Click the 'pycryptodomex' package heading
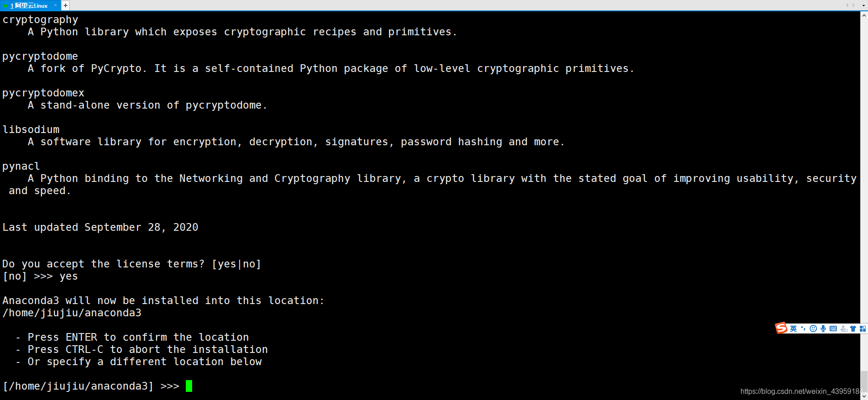Viewport: 868px width, 400px height. tap(43, 93)
